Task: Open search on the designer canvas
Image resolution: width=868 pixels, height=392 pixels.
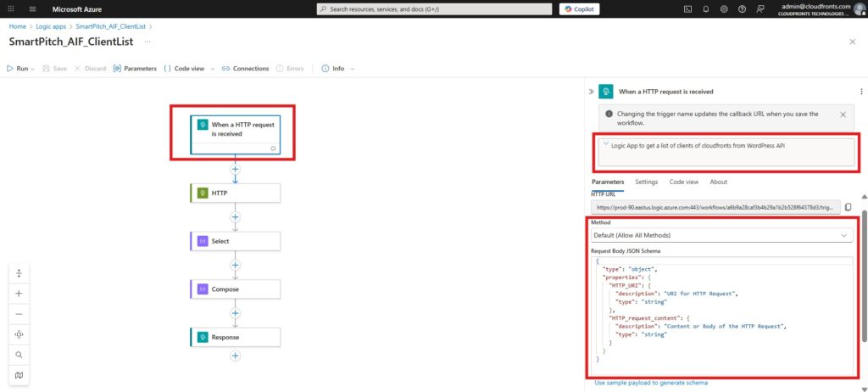Action: 19,354
